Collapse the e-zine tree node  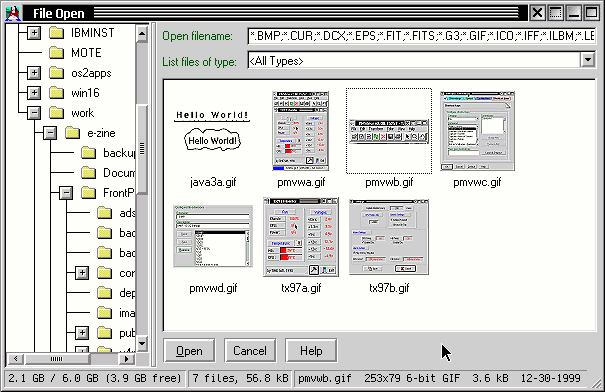point(50,133)
